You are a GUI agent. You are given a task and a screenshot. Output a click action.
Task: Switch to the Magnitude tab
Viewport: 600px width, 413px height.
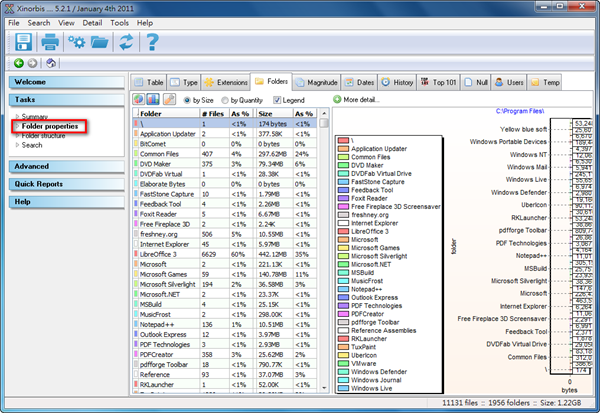coord(323,81)
